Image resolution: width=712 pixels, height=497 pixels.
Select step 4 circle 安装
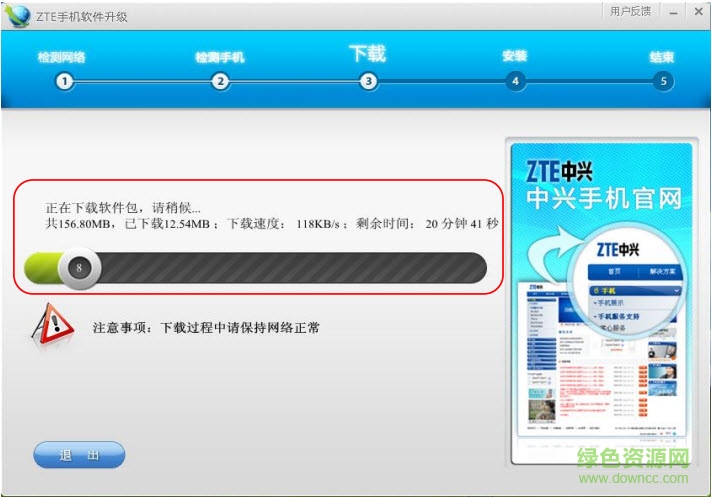pos(515,82)
